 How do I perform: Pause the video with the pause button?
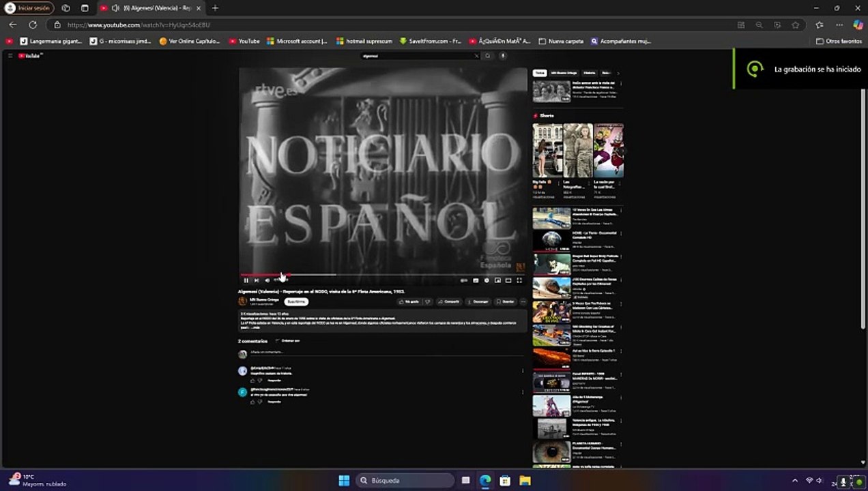click(246, 280)
